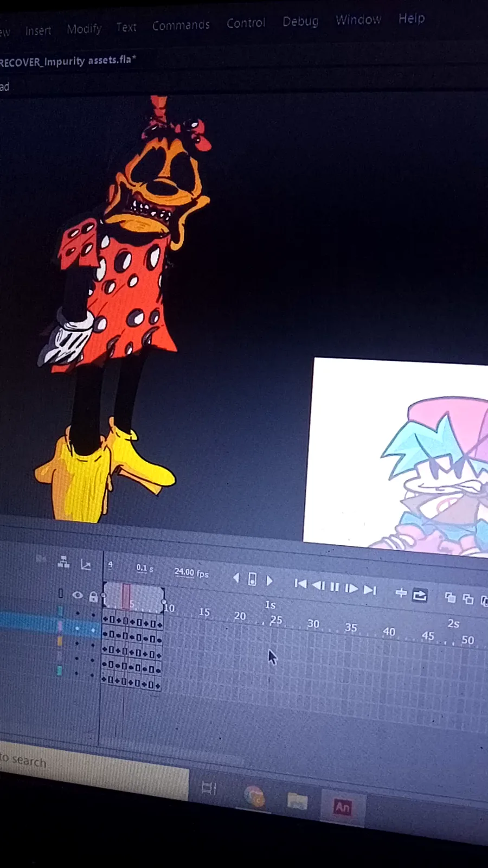Toggle lock dot of selected purple layer
488x868 pixels.
point(93,630)
